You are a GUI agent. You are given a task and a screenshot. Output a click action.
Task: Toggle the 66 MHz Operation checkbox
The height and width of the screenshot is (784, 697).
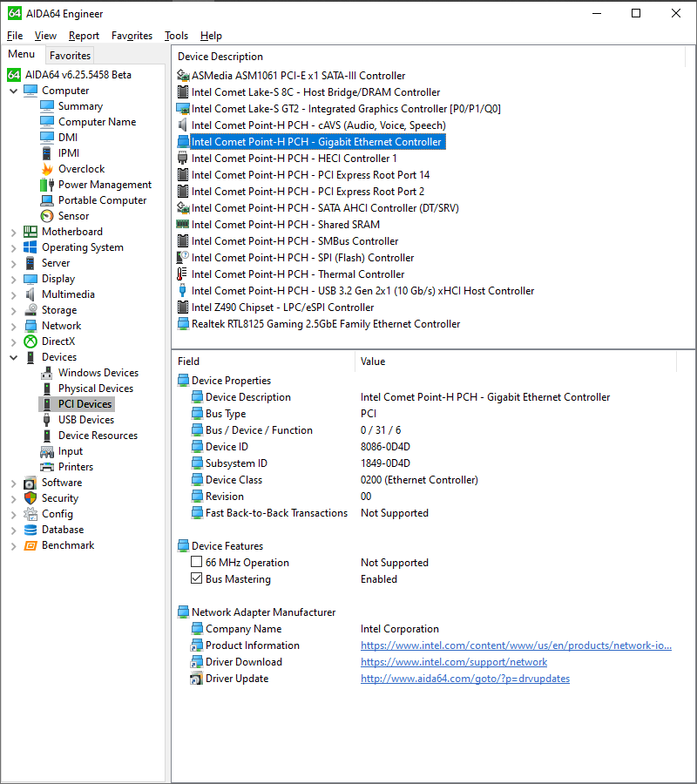[x=197, y=562]
